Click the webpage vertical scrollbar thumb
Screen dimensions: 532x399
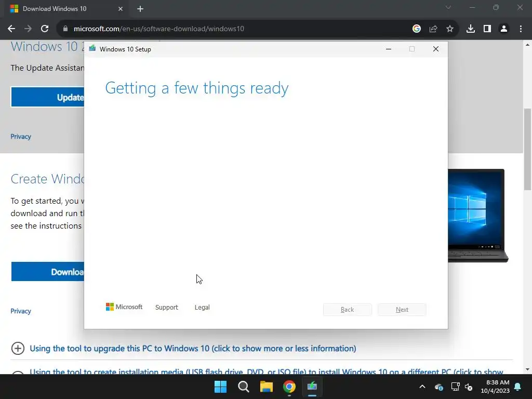point(527,149)
